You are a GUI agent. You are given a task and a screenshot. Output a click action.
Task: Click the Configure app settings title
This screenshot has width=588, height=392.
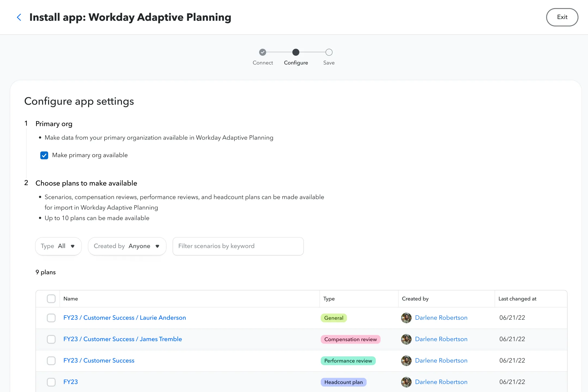click(x=79, y=101)
